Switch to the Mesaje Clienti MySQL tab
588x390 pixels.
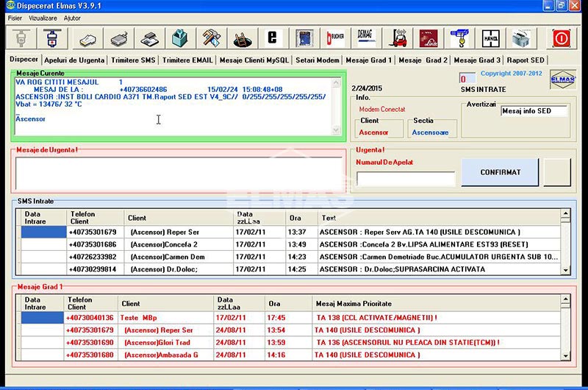(254, 60)
